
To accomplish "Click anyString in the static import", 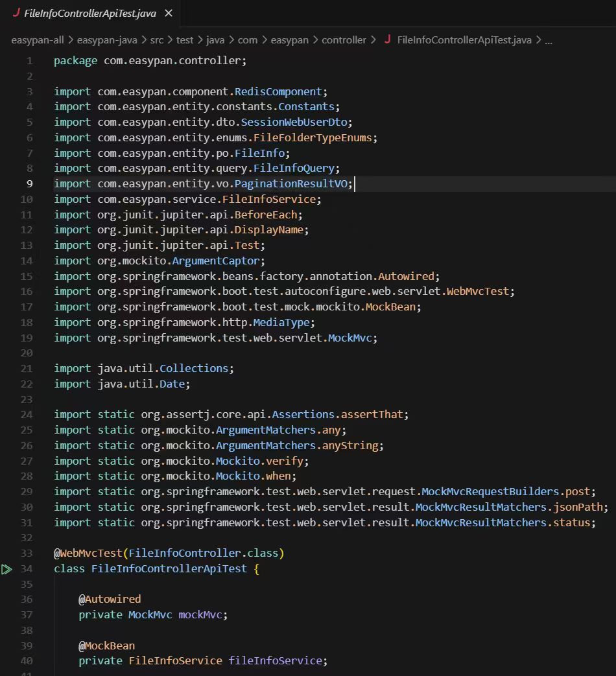I will click(350, 446).
